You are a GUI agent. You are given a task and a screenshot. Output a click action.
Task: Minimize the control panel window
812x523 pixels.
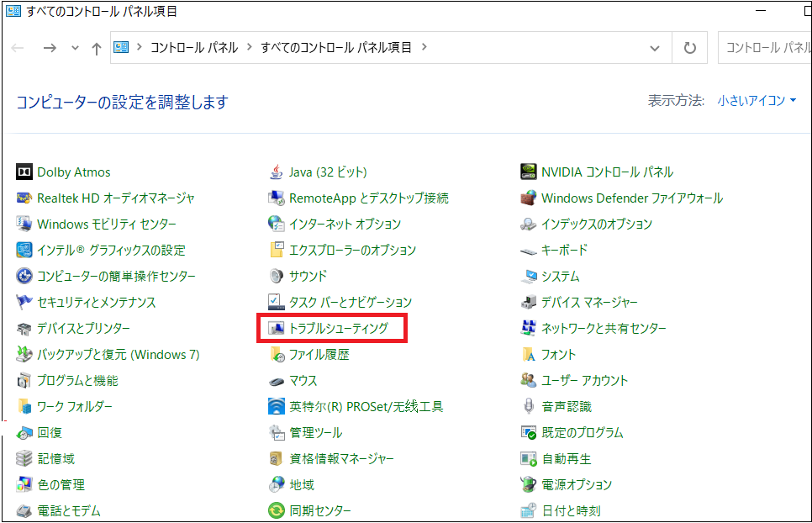pyautogui.click(x=760, y=10)
